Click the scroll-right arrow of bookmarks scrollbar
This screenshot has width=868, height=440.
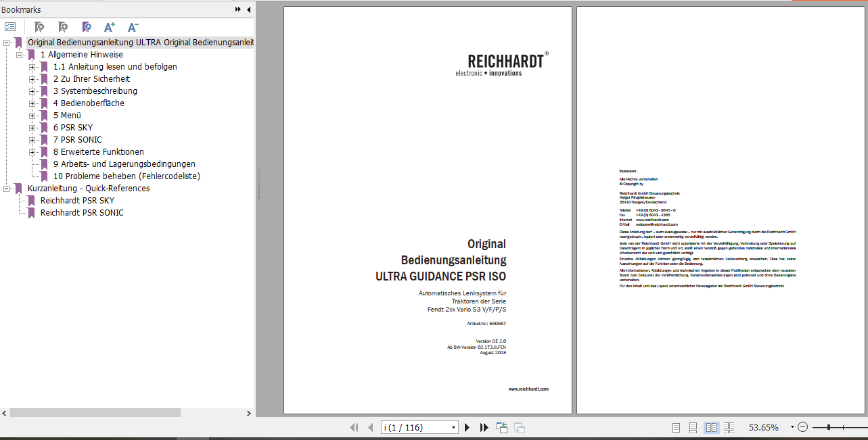[x=248, y=412]
